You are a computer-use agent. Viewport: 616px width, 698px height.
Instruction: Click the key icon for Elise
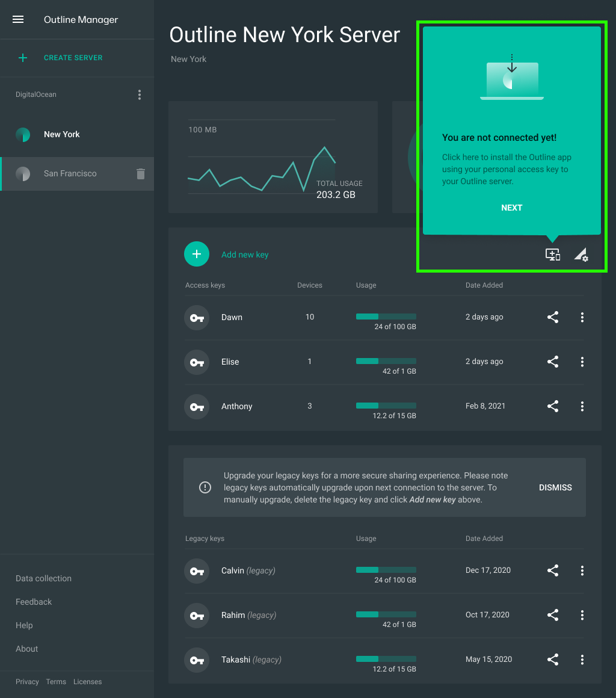coord(197,362)
